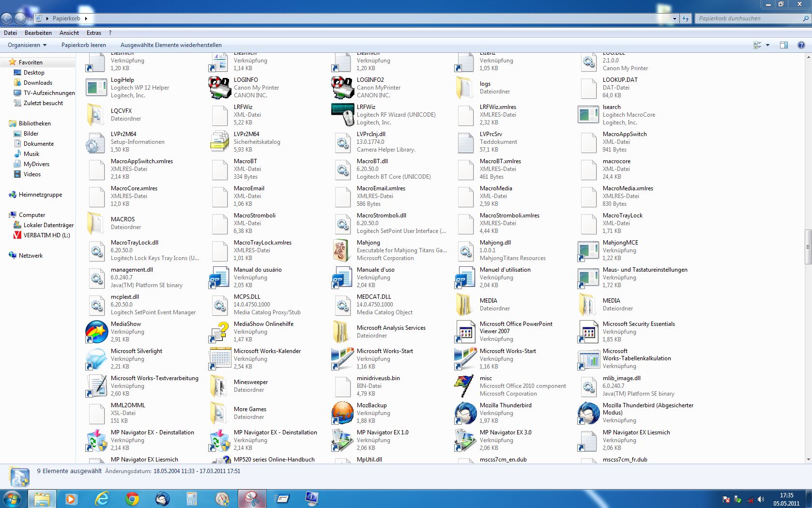Open the Bearbeiten menu
The width and height of the screenshot is (812, 508).
coord(38,33)
